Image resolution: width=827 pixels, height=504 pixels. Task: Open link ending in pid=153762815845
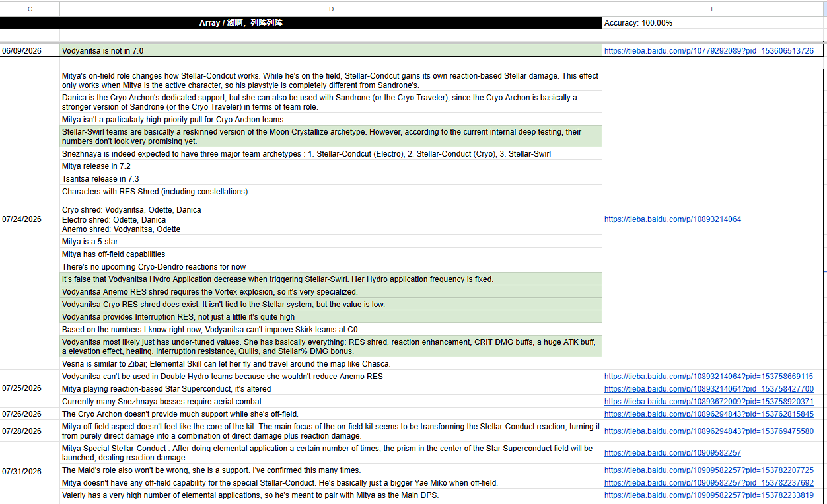[709, 414]
